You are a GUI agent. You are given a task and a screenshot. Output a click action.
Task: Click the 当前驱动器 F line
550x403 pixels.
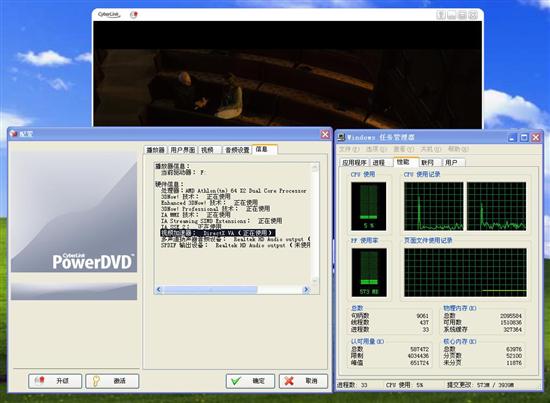[x=182, y=173]
